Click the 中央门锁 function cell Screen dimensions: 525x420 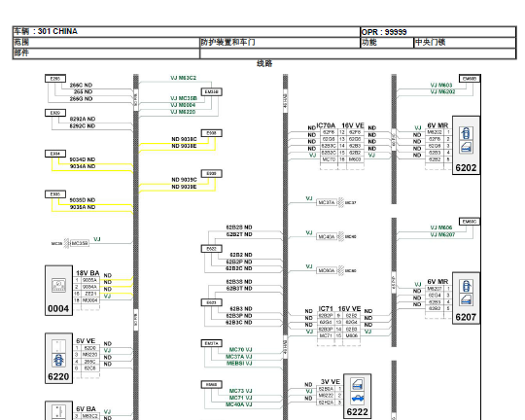click(465, 43)
